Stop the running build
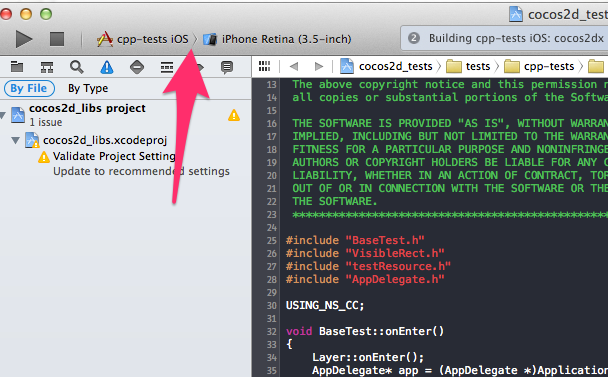Viewport: 608px width, 377px height. (x=57, y=39)
